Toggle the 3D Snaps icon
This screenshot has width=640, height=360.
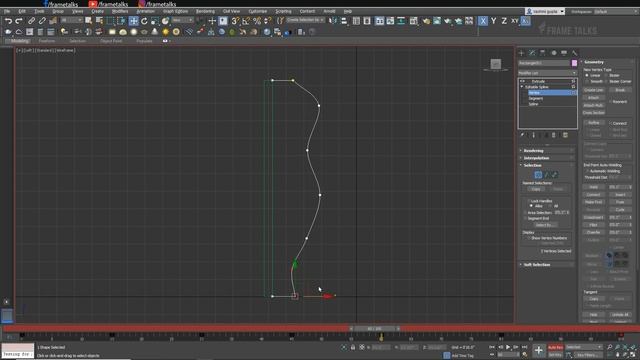[x=235, y=21]
